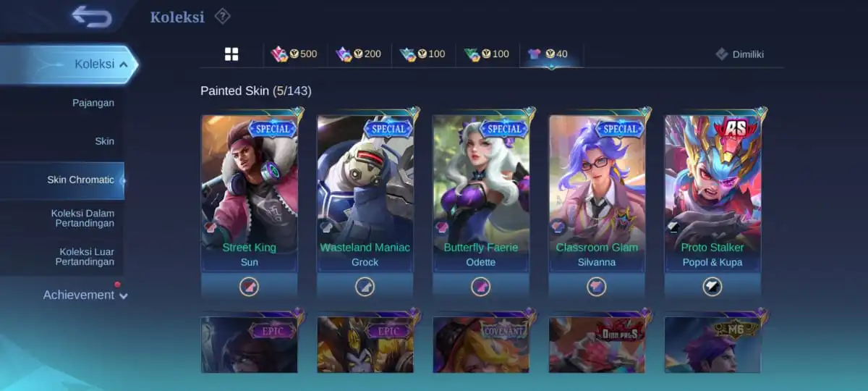The image size is (868, 391).
Task: Tap the paint icon under Proto Stalker
Action: pos(712,287)
